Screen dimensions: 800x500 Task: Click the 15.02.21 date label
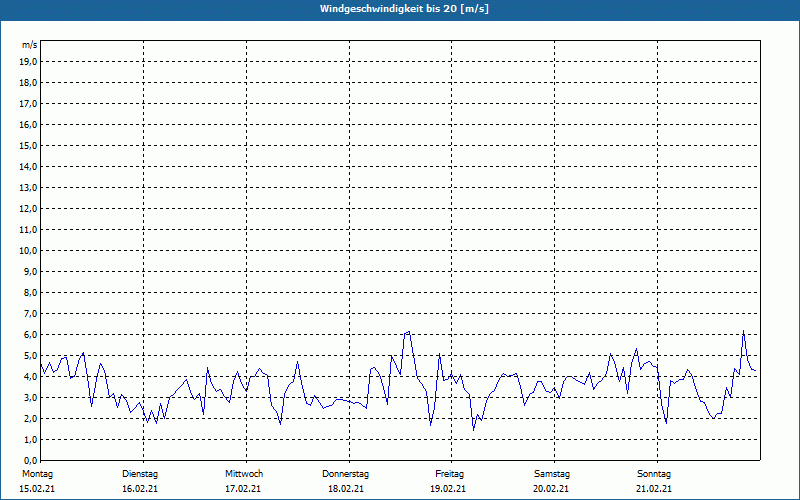tap(37, 489)
